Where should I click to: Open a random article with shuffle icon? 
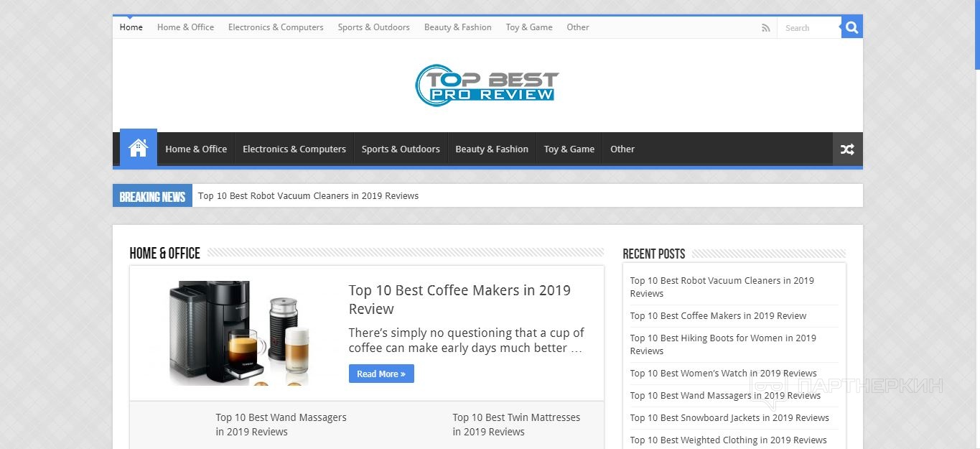click(x=847, y=149)
